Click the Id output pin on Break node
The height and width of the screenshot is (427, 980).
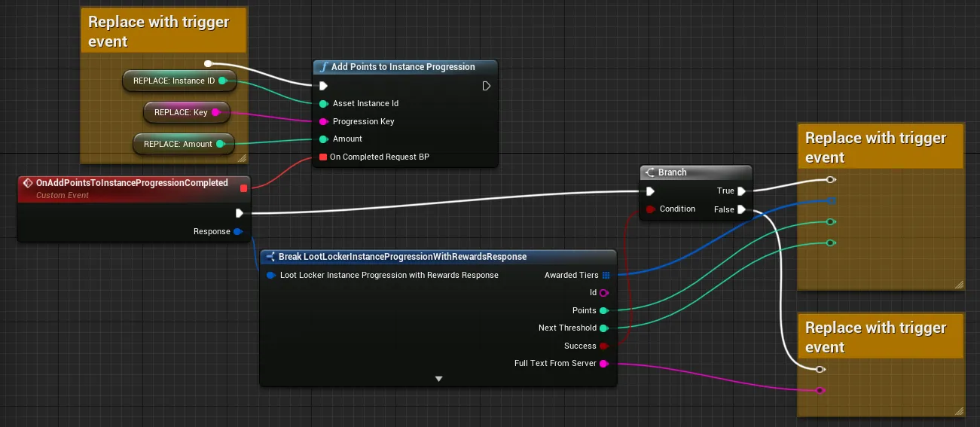pyautogui.click(x=604, y=293)
